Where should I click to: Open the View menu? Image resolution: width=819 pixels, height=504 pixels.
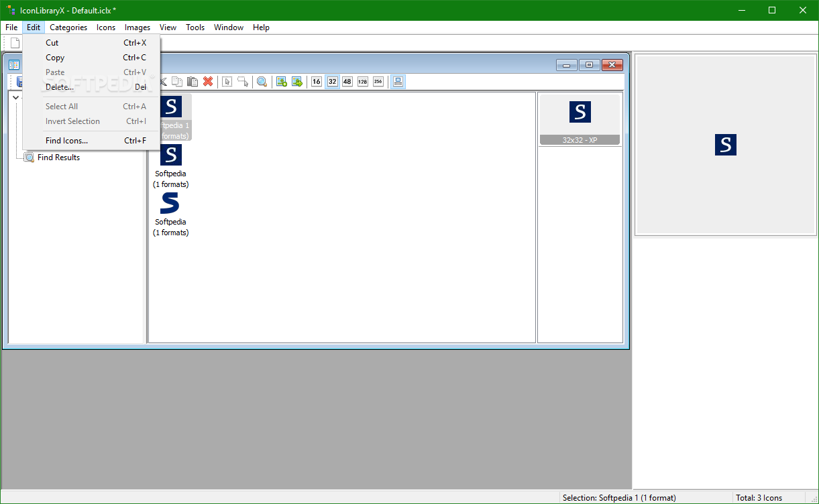[168, 27]
